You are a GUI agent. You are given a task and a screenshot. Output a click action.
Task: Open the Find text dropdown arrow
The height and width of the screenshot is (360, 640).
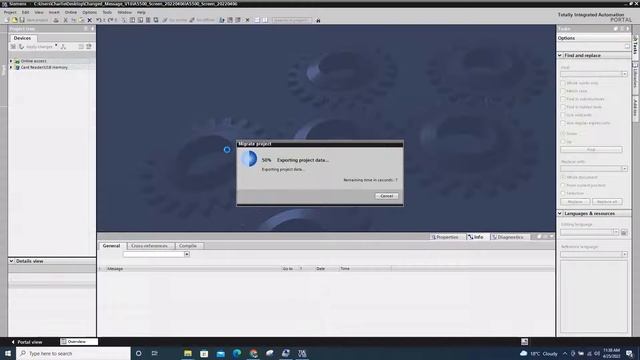pyautogui.click(x=624, y=74)
